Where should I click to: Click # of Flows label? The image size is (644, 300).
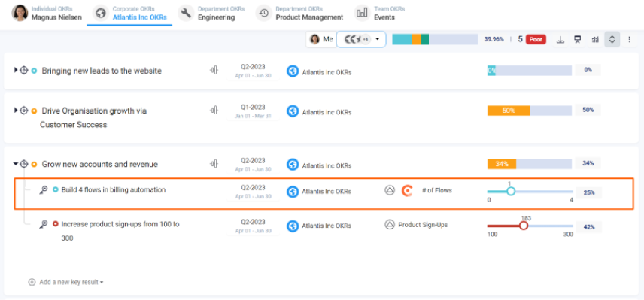[x=437, y=190]
